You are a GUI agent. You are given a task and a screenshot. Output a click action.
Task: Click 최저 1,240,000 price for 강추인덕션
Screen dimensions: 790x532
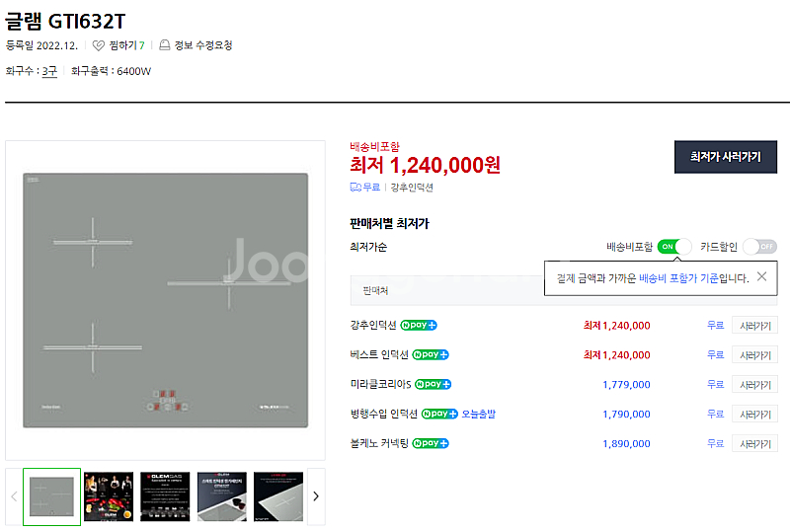point(616,326)
